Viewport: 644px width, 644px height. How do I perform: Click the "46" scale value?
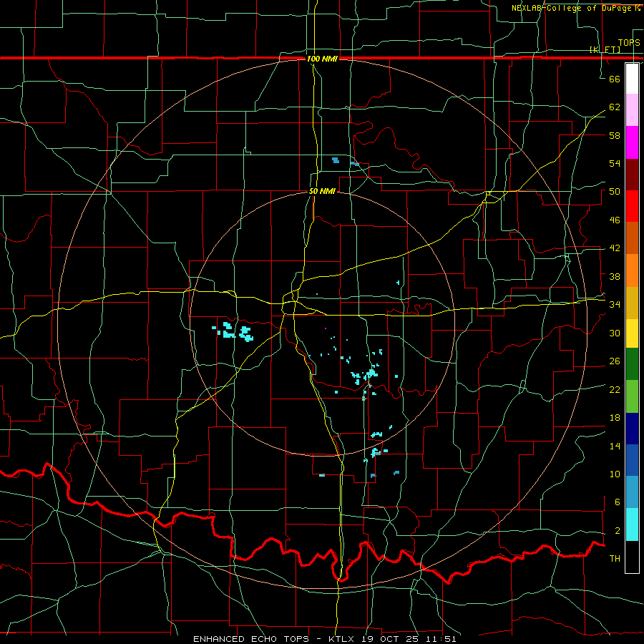pos(615,220)
